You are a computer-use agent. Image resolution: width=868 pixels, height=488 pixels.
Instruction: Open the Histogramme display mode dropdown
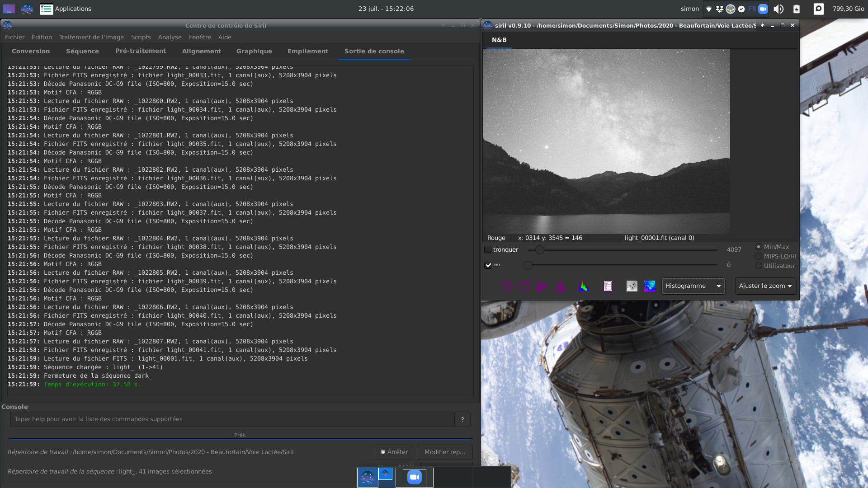pos(693,286)
